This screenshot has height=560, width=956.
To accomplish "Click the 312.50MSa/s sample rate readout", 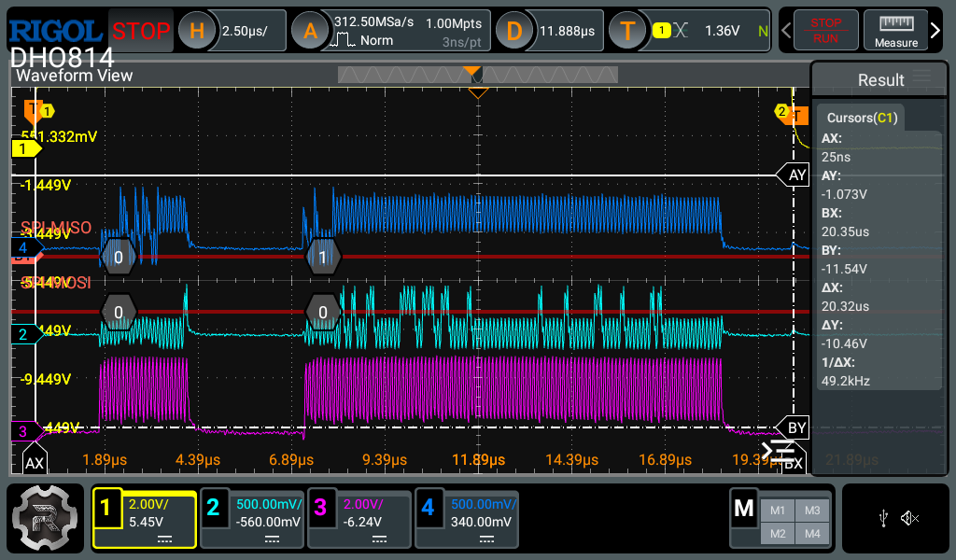I will [373, 22].
